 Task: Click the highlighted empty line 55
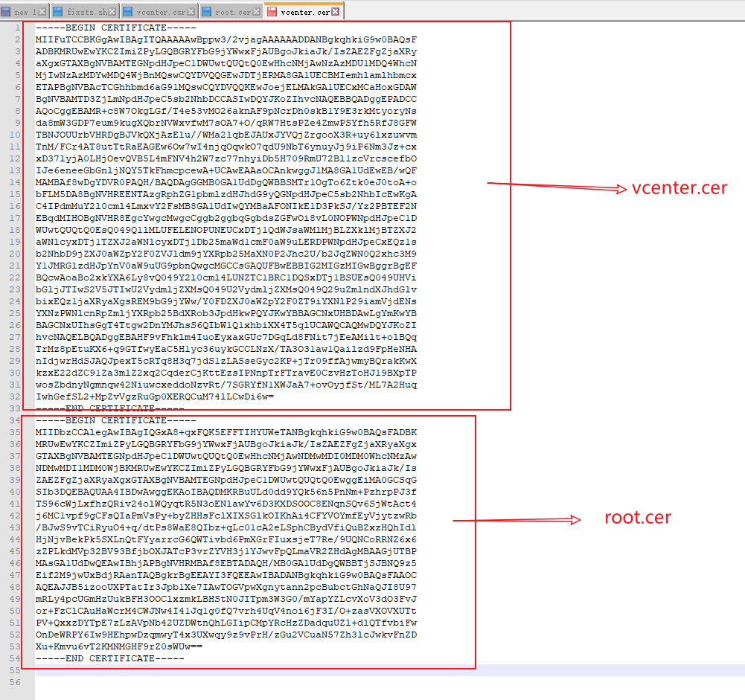pos(372,670)
